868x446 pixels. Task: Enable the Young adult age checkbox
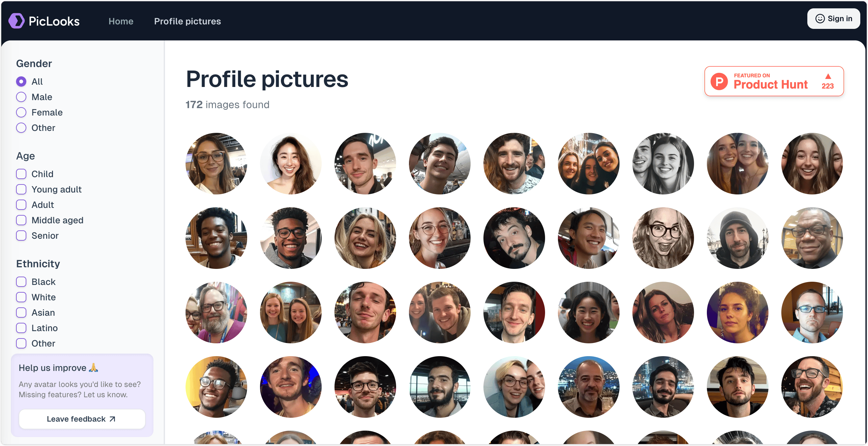pyautogui.click(x=21, y=189)
